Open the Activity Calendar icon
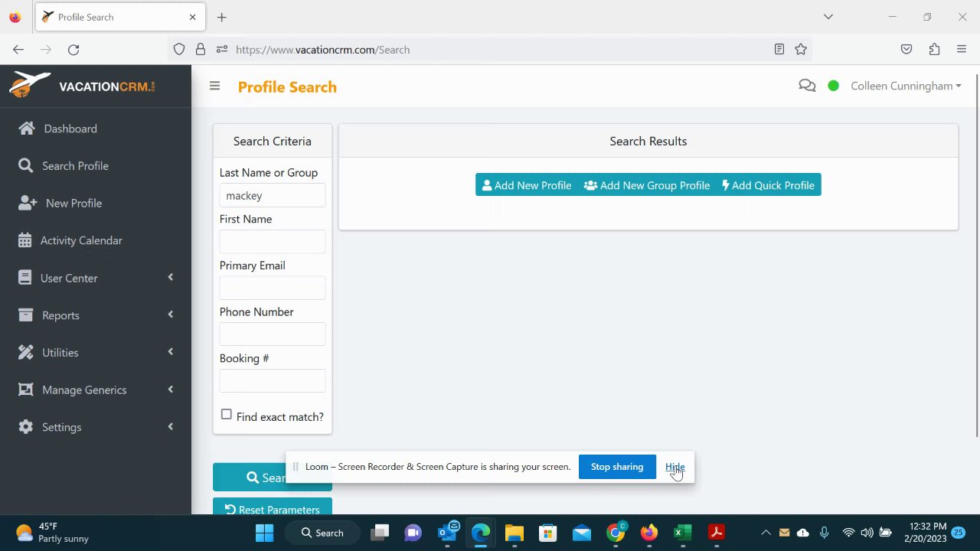 point(25,240)
